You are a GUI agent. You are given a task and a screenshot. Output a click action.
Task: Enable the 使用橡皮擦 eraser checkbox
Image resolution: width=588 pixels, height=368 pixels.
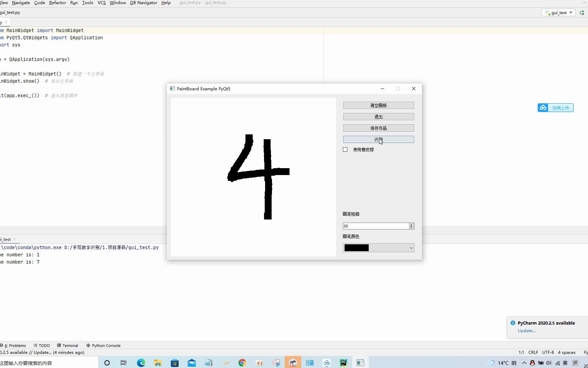point(345,150)
